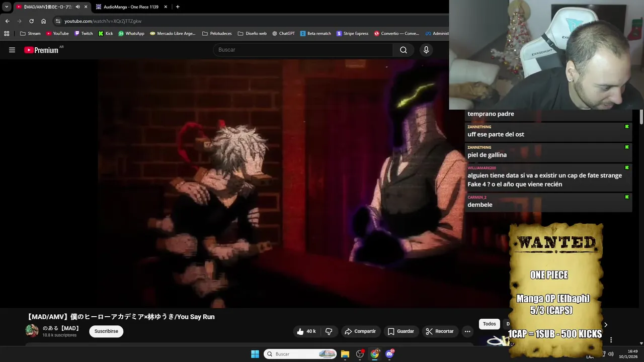Viewport: 644px width, 362px height.
Task: Open the Kick bookmark
Action: click(106, 34)
